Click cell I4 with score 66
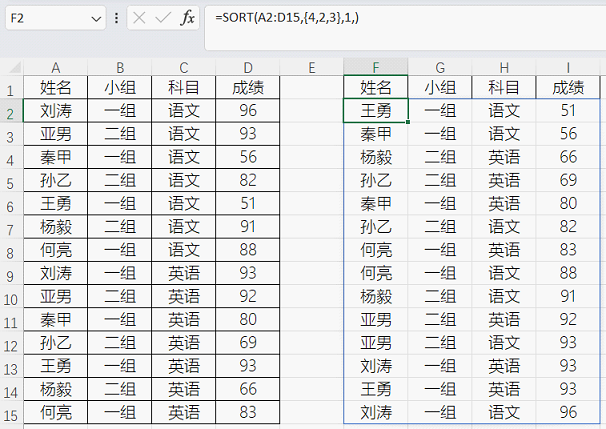The image size is (606, 429). pos(568,157)
